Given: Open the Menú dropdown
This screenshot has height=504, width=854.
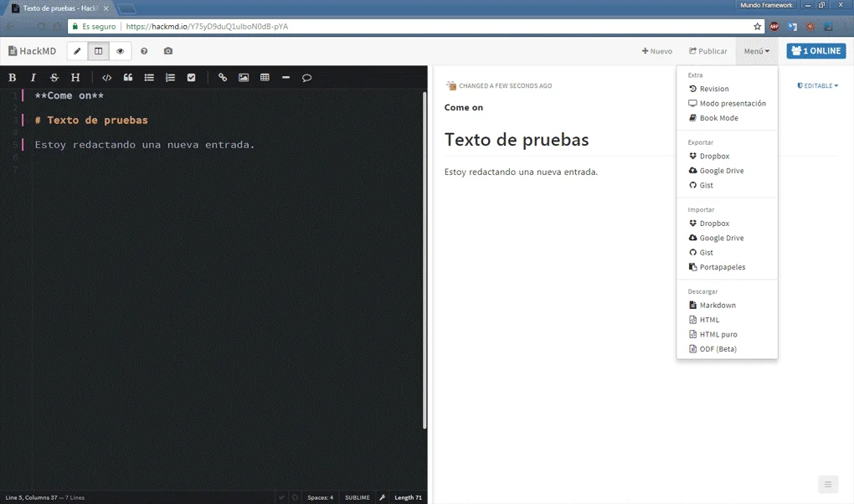Looking at the screenshot, I should 756,50.
